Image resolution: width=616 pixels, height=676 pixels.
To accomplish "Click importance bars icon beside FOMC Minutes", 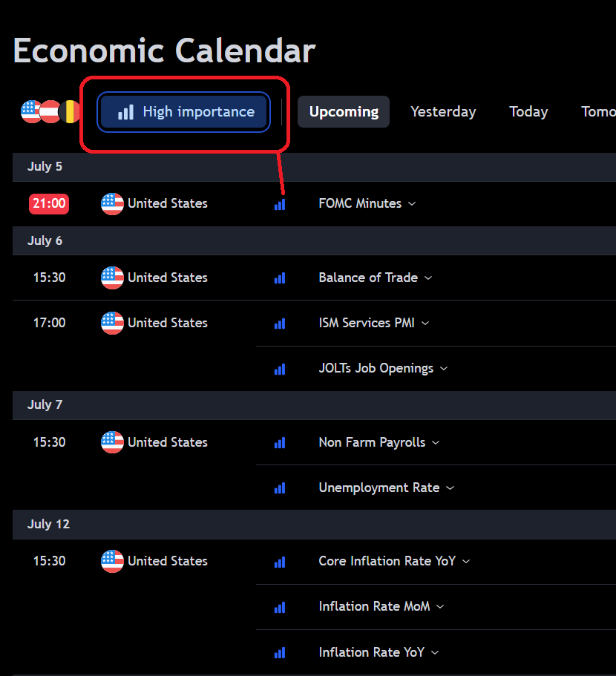I will tap(280, 204).
